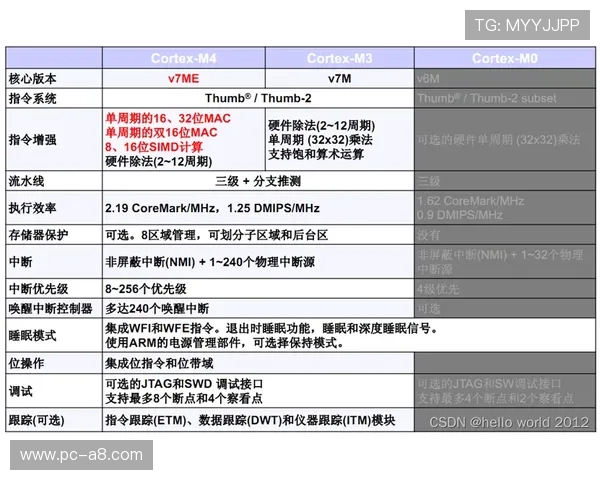This screenshot has width=600, height=480.
Task: Click 单周期 (32x32)乘法 in the Cortex-M3 column
Action: [x=320, y=140]
